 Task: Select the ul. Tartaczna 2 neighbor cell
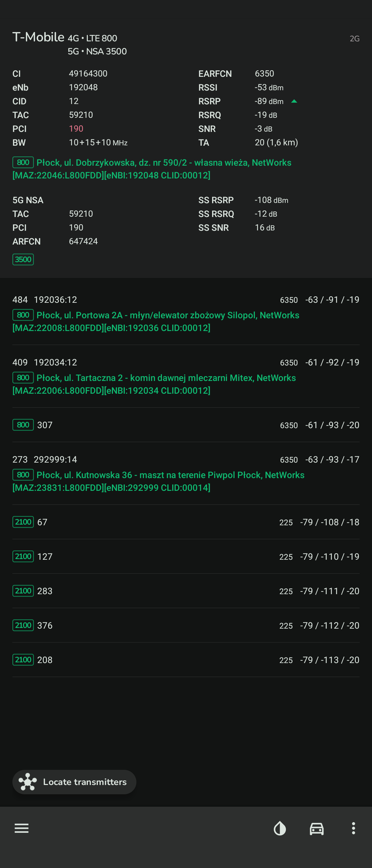[x=166, y=378]
